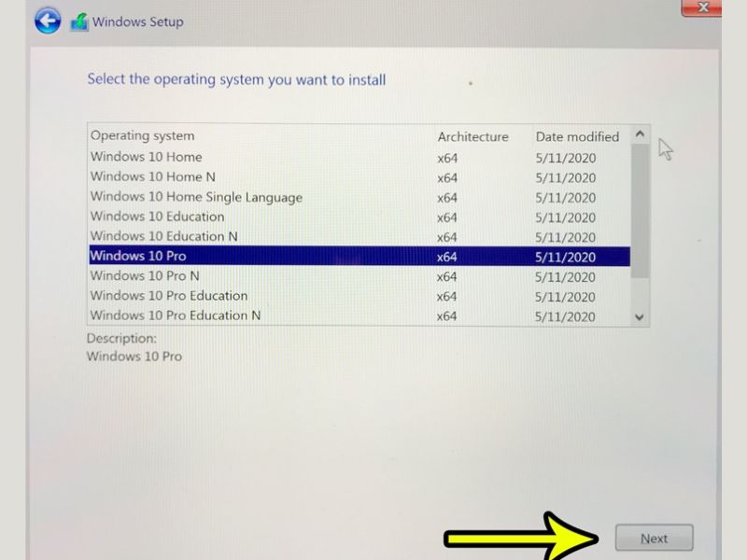The height and width of the screenshot is (560, 747).
Task: Click the list's vertical scrollbar thumb
Action: pyautogui.click(x=640, y=211)
